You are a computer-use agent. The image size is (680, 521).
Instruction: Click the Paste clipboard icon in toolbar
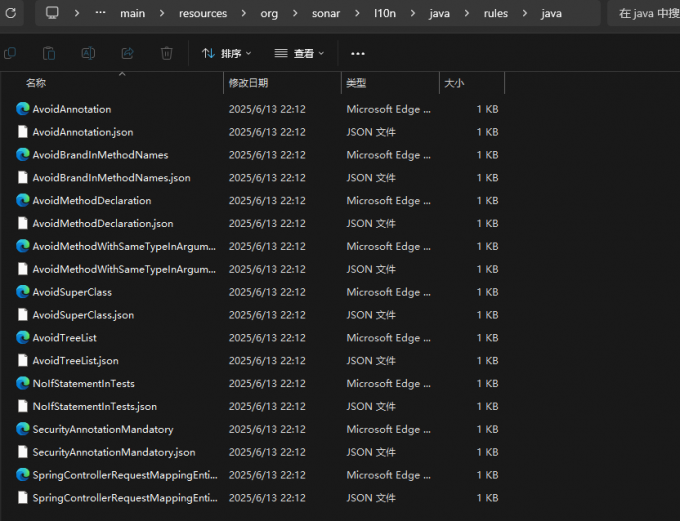click(48, 53)
